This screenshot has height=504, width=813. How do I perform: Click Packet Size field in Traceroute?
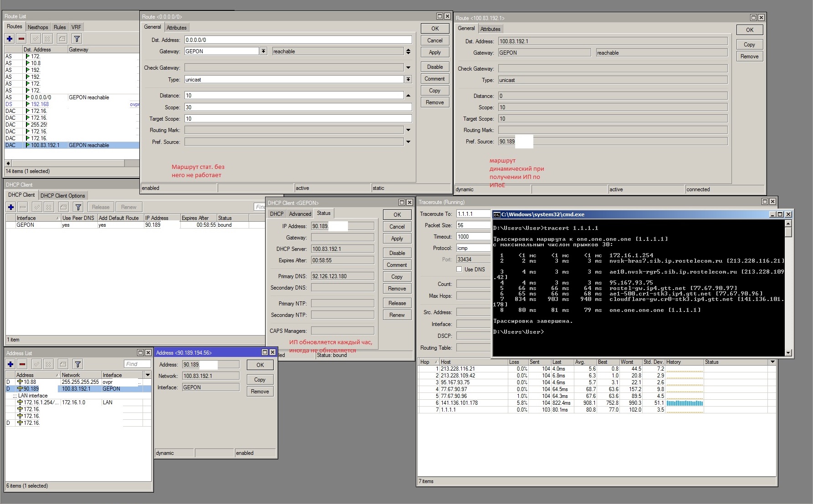tap(474, 225)
